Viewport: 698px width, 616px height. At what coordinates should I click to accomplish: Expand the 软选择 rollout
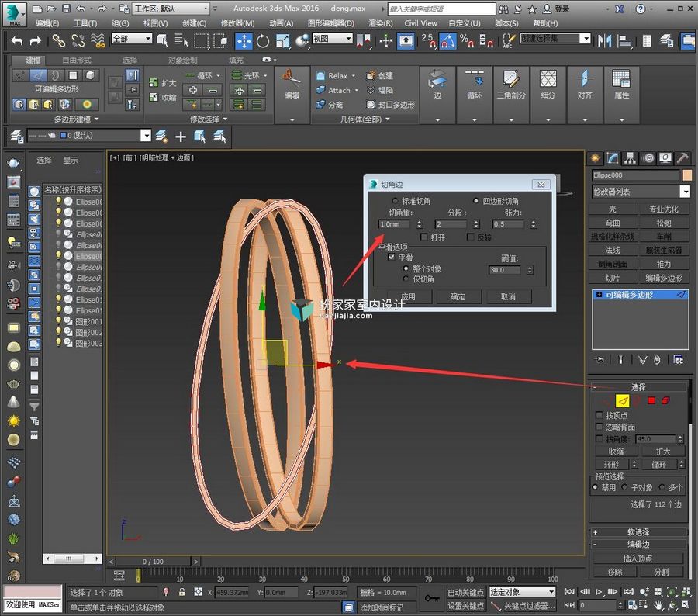pos(638,532)
